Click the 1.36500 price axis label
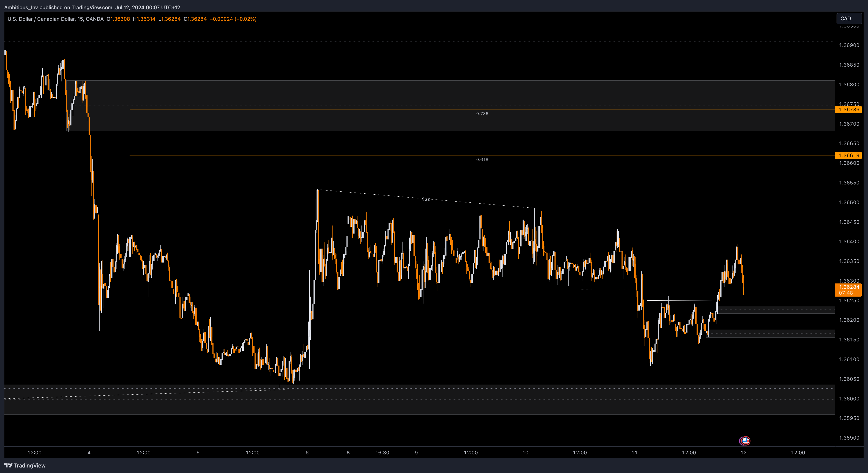 (x=849, y=202)
